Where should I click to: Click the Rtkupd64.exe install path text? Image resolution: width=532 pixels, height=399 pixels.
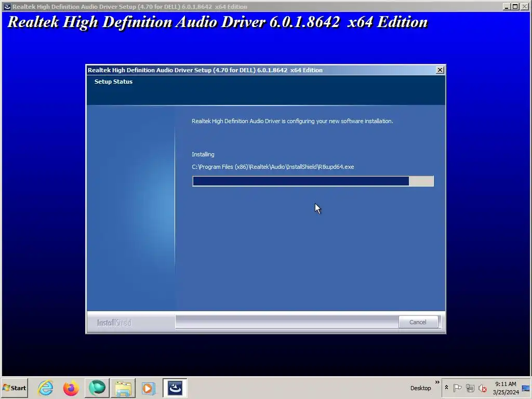(273, 167)
